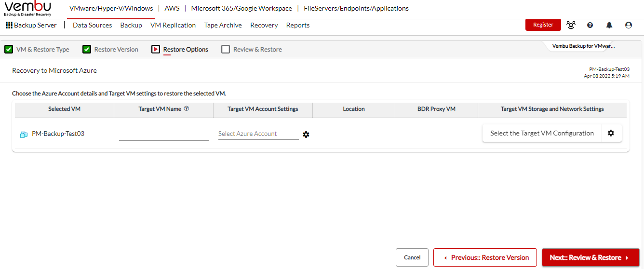Click Select the Target VM Configuration button
The width and height of the screenshot is (644, 269).
click(x=542, y=133)
